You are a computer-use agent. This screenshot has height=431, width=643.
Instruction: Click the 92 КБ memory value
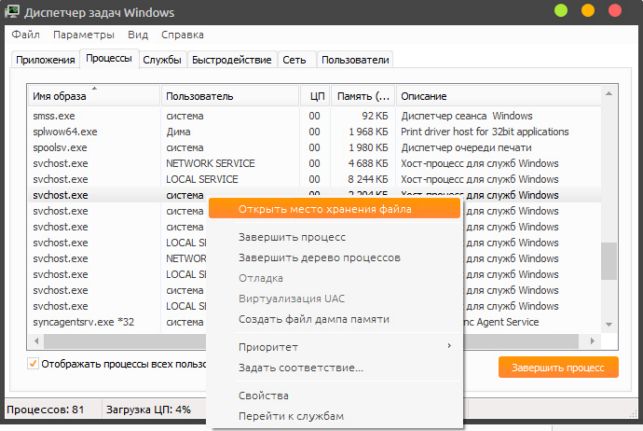(375, 116)
